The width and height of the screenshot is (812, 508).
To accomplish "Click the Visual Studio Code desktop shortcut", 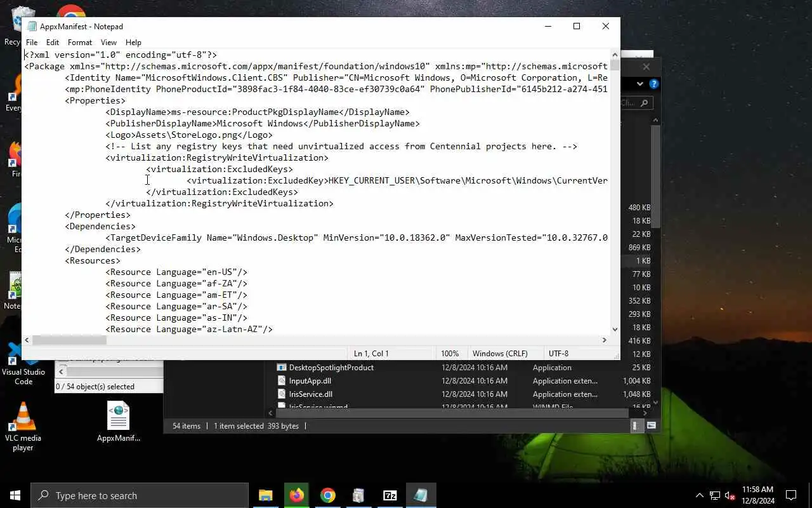I will coord(23,365).
